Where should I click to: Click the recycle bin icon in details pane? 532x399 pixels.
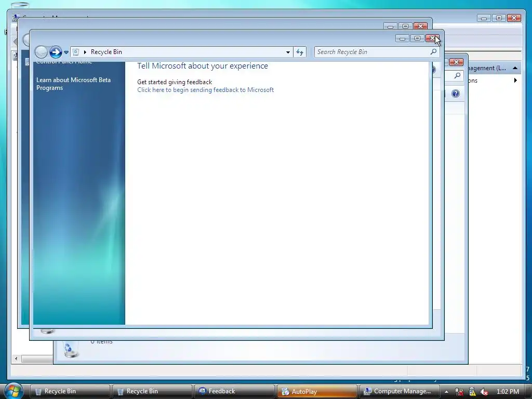coord(71,349)
